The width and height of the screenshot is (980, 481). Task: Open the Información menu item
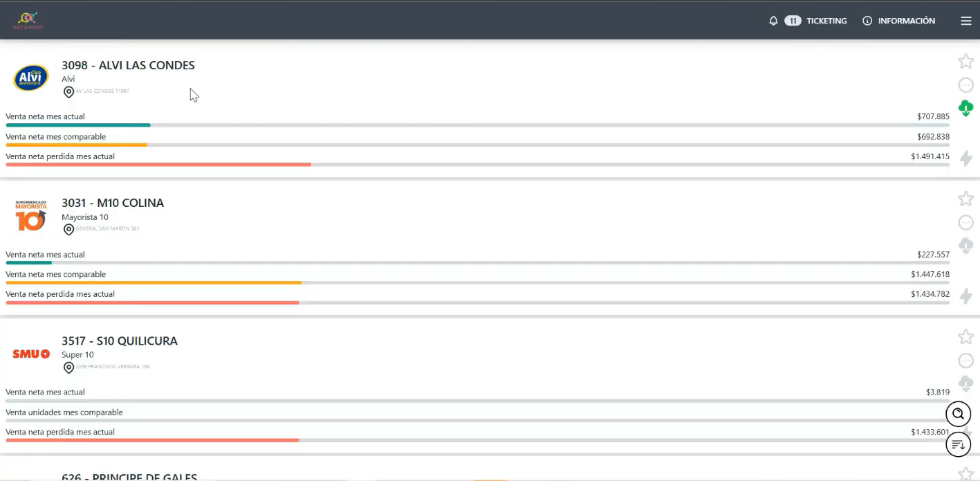click(x=906, y=21)
